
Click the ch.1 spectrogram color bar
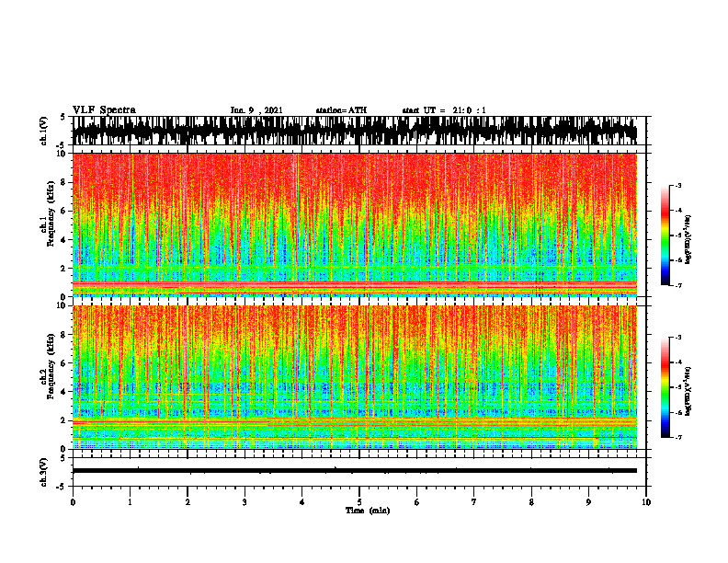(665, 236)
